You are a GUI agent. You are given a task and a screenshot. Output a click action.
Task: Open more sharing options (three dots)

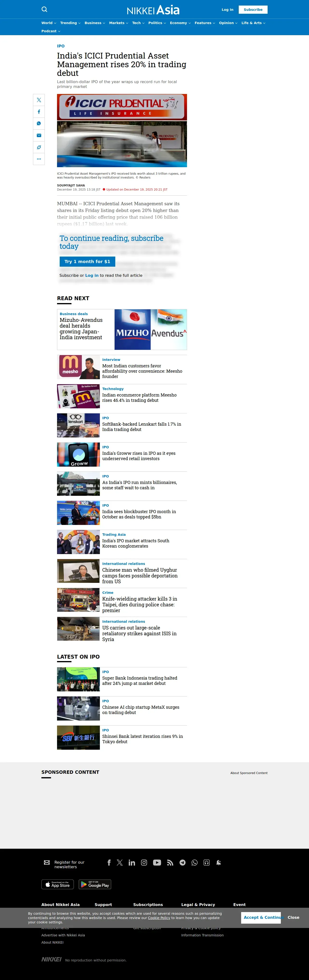[x=39, y=159]
